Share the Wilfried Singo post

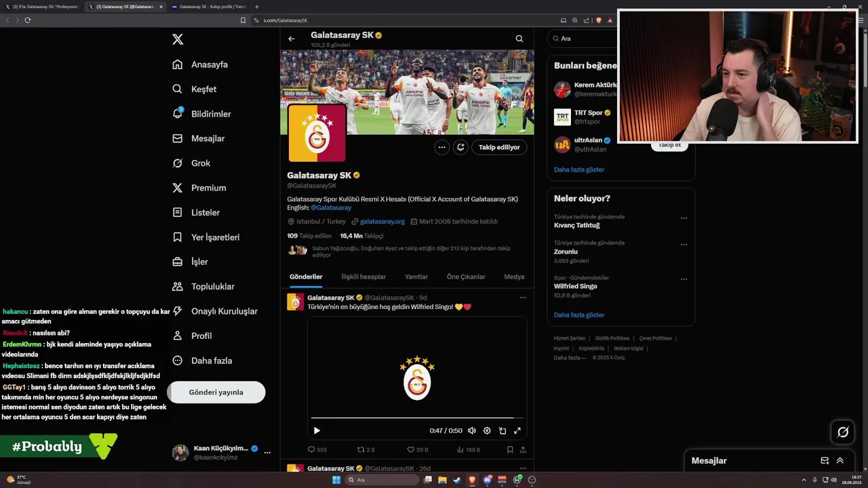(523, 449)
